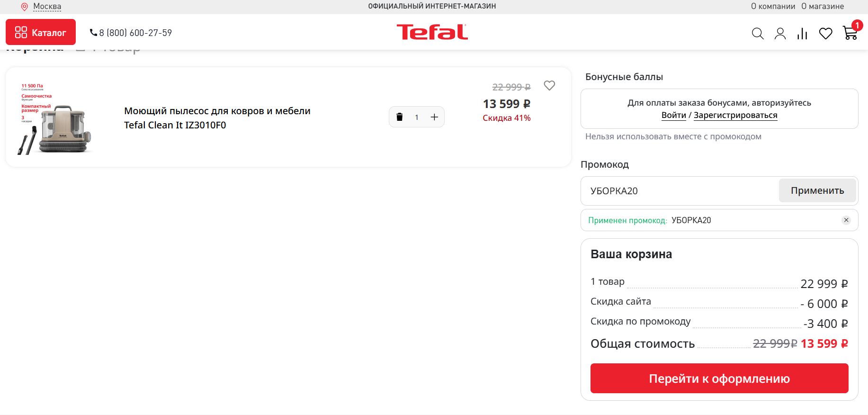Screen dimensions: 868x415
Task: Increase quantity with the plus icon
Action: coord(434,117)
